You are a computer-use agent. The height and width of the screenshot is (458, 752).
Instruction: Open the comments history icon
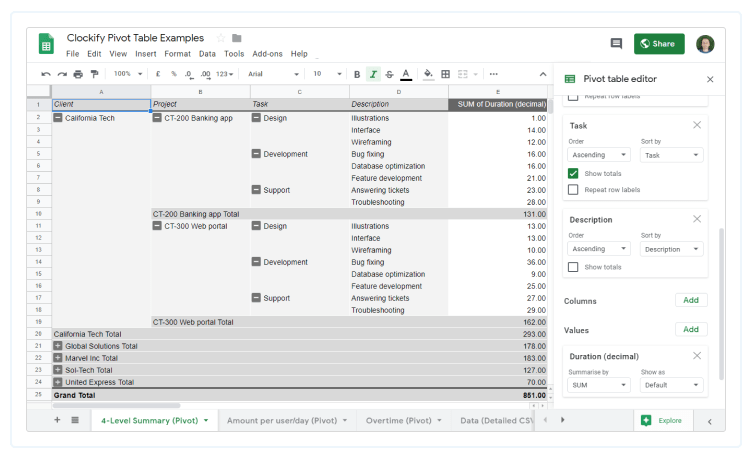tap(616, 44)
